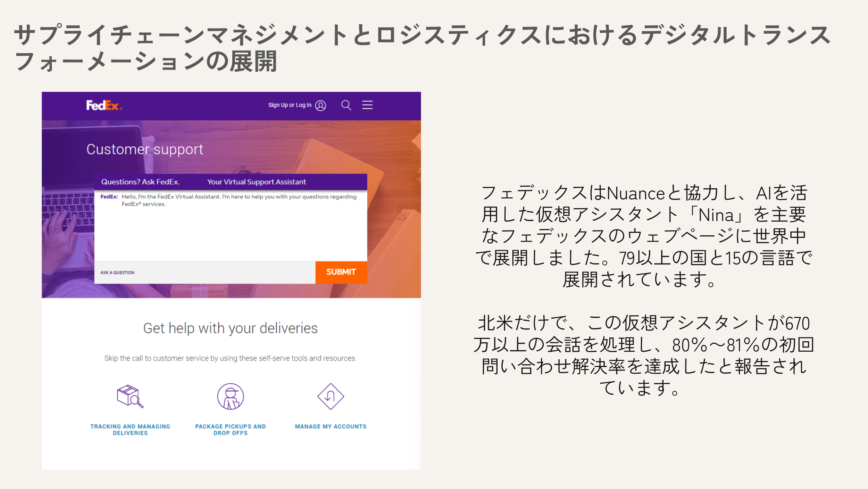The width and height of the screenshot is (868, 489).
Task: Click the diamond account arrow icon
Action: [x=331, y=397]
